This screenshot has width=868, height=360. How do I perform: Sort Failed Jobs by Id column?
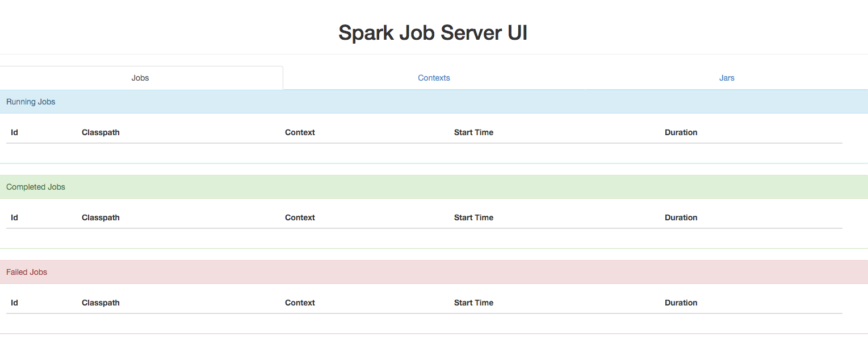point(14,303)
